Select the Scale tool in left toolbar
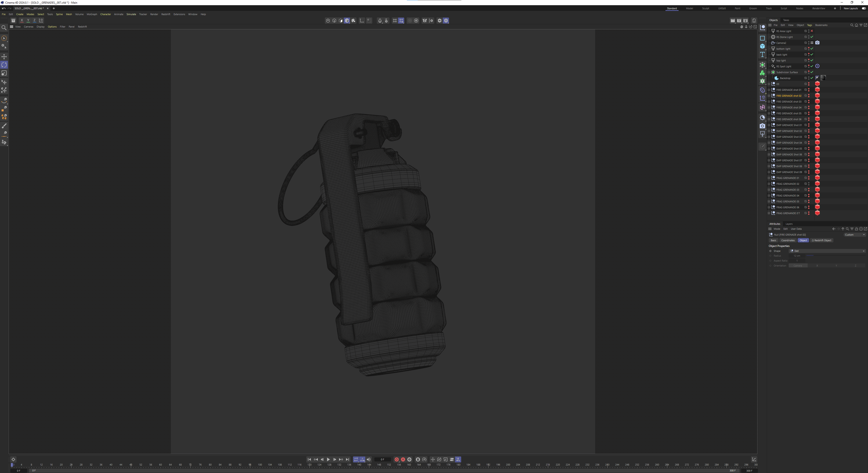The image size is (868, 473). click(x=4, y=73)
